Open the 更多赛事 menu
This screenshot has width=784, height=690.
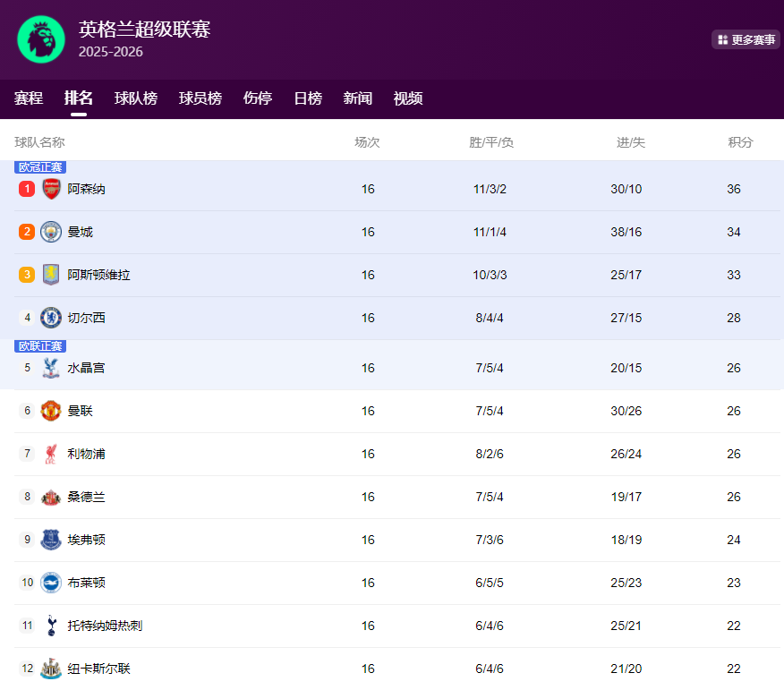746,39
